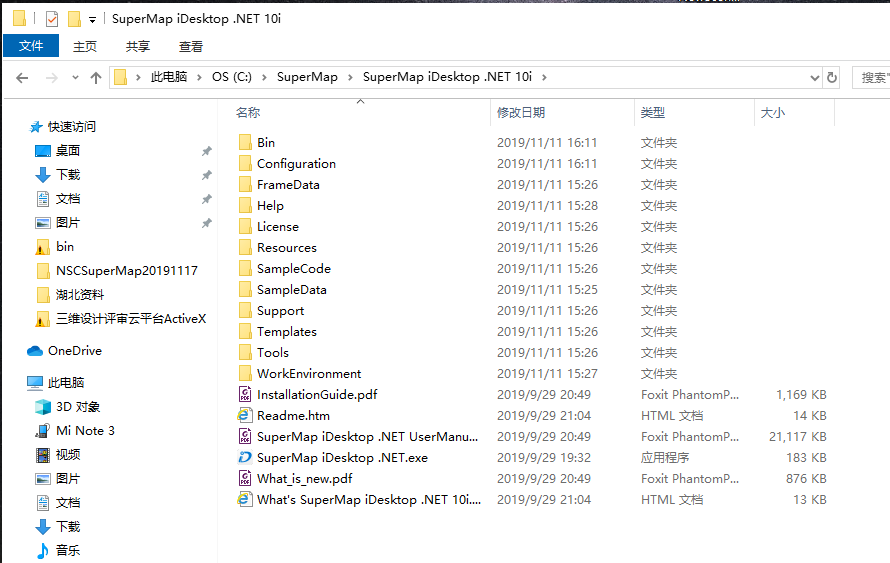Viewport: 890px width, 563px height.
Task: Open the 主页 ribbon tab
Action: pos(85,47)
